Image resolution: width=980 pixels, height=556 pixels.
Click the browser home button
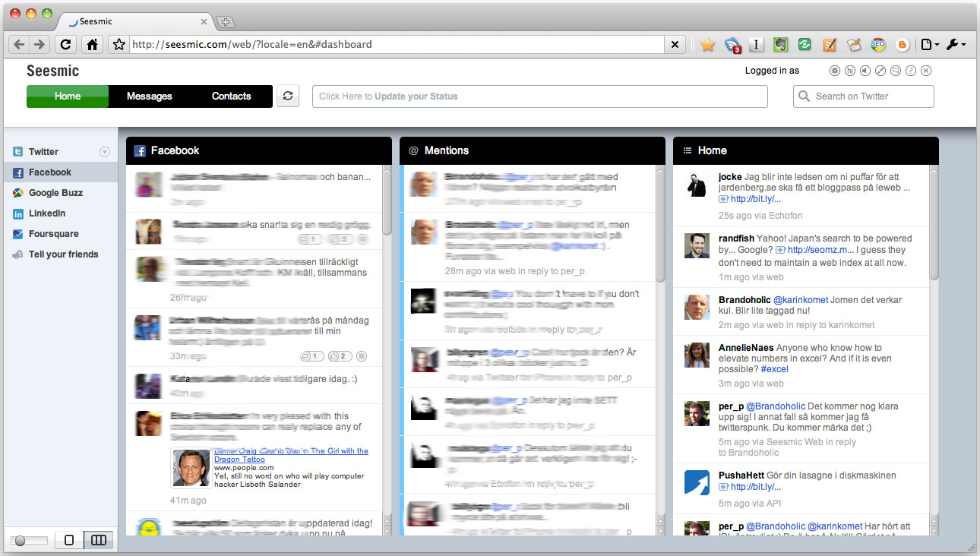92,44
